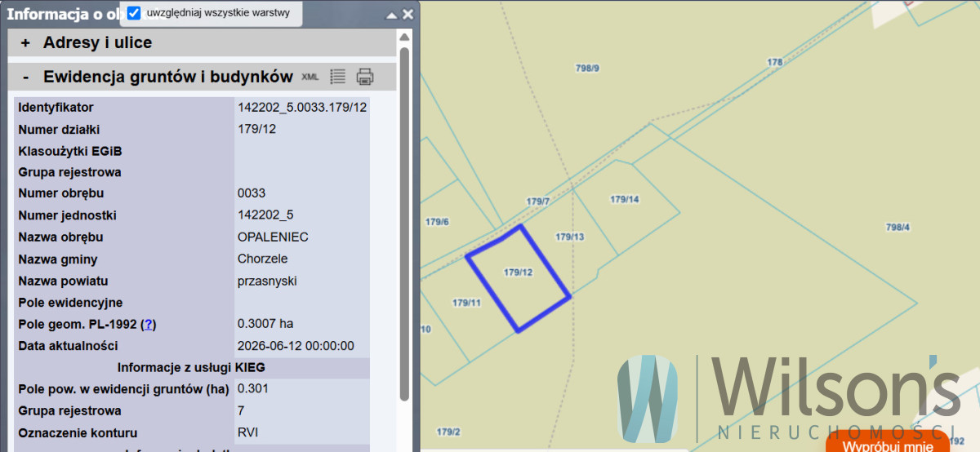Select parcel 179/6 on the map
980x452 pixels.
click(x=437, y=222)
